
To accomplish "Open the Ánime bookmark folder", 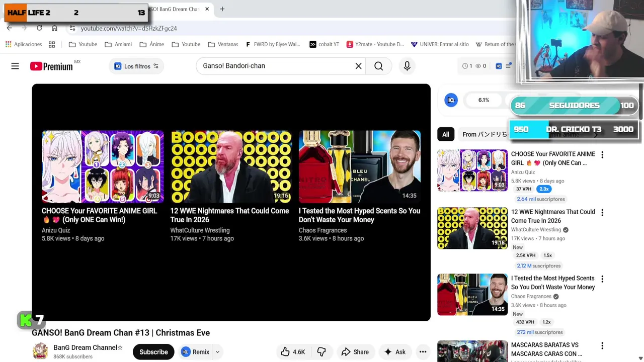I will [152, 44].
